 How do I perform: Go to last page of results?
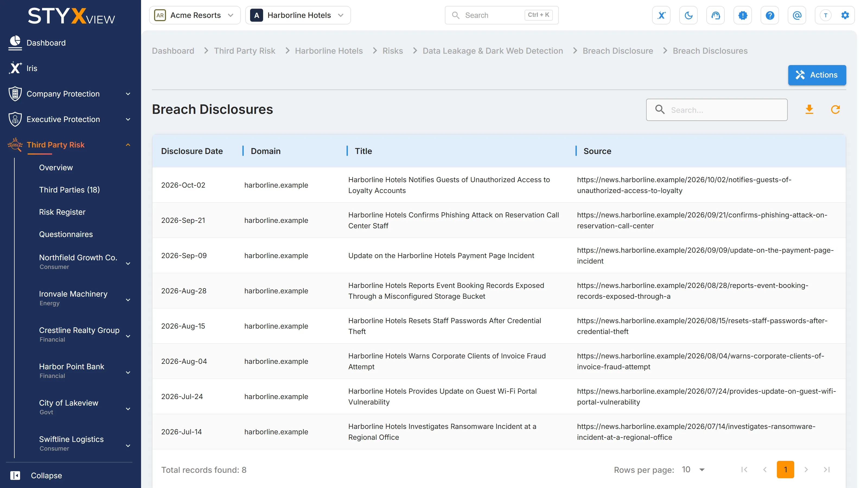tap(826, 470)
